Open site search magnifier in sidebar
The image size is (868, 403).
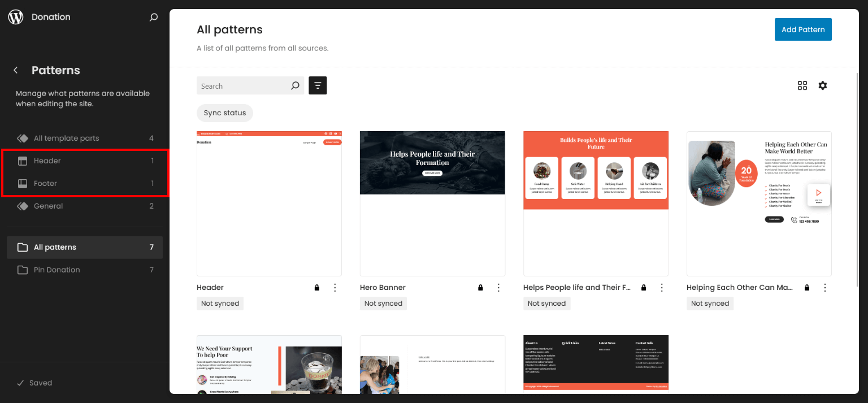[x=153, y=18]
